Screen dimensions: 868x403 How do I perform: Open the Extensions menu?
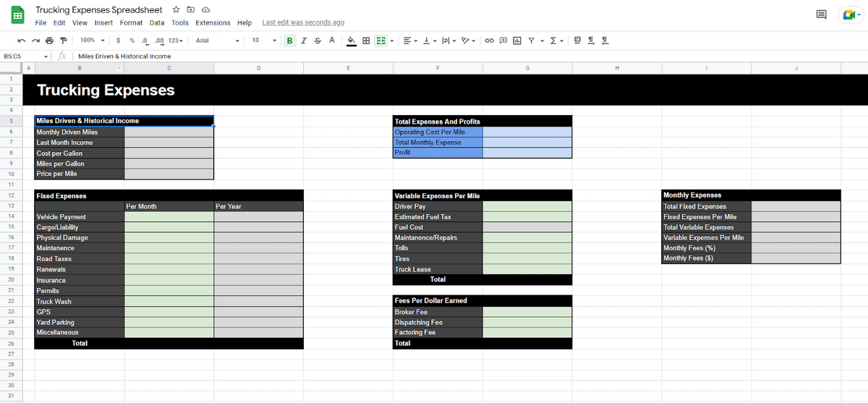click(x=212, y=22)
